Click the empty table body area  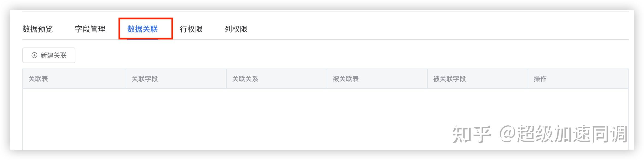click(x=326, y=119)
